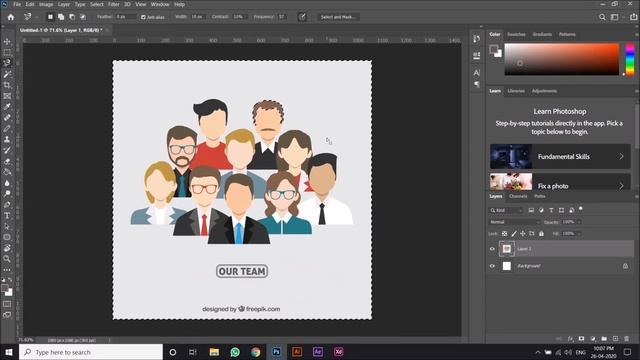Select the Clone Stamp tool
The height and width of the screenshot is (360, 640).
[x=7, y=139]
